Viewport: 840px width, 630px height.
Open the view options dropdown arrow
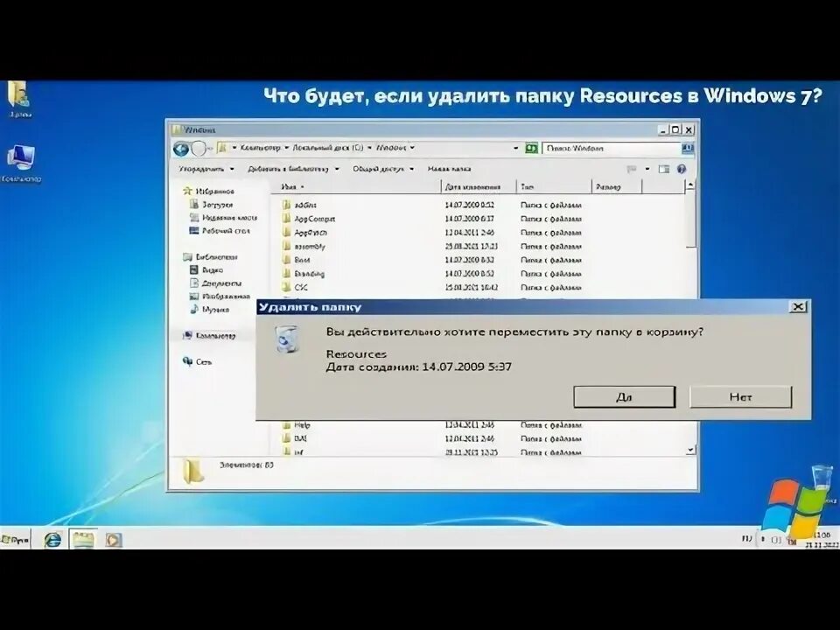pos(647,169)
